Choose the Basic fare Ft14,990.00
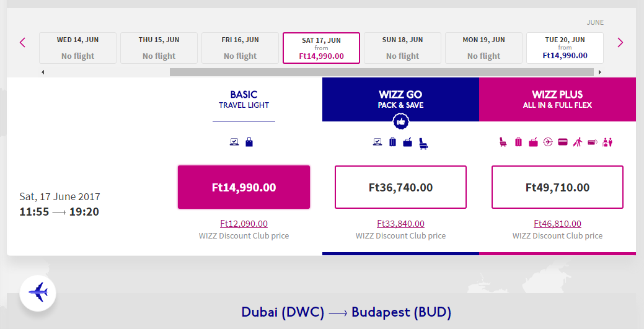644x329 pixels. [244, 187]
